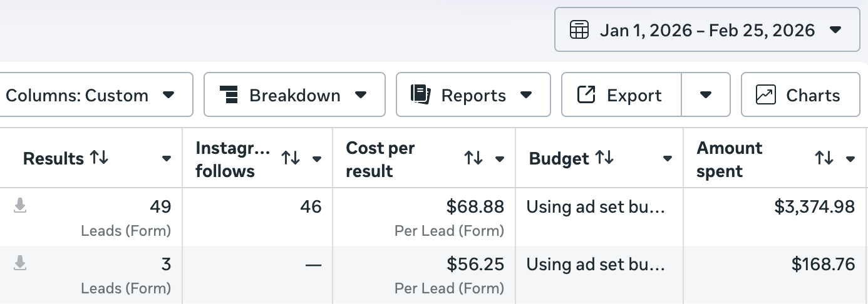Sort by Cost per result arrows
The image size is (868, 304).
[473, 159]
